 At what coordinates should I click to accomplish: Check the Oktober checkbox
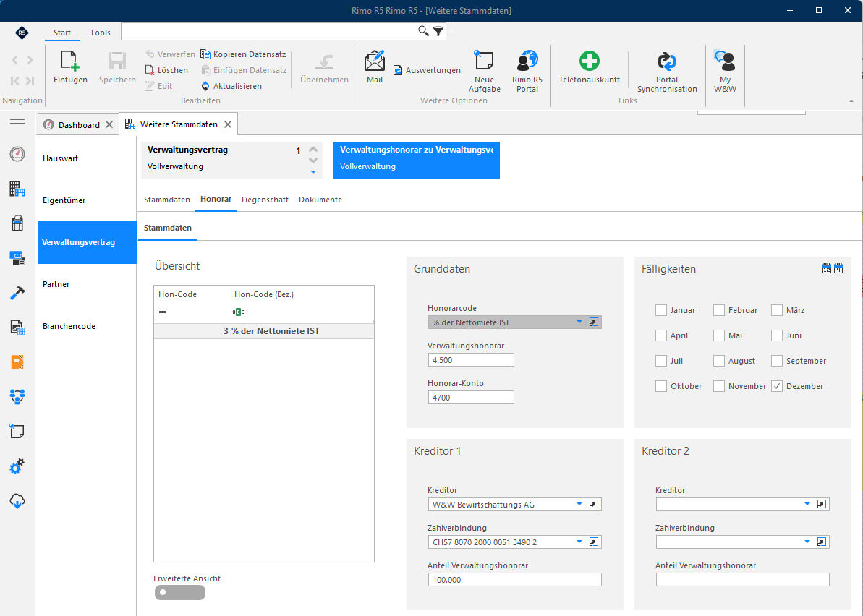(x=661, y=386)
